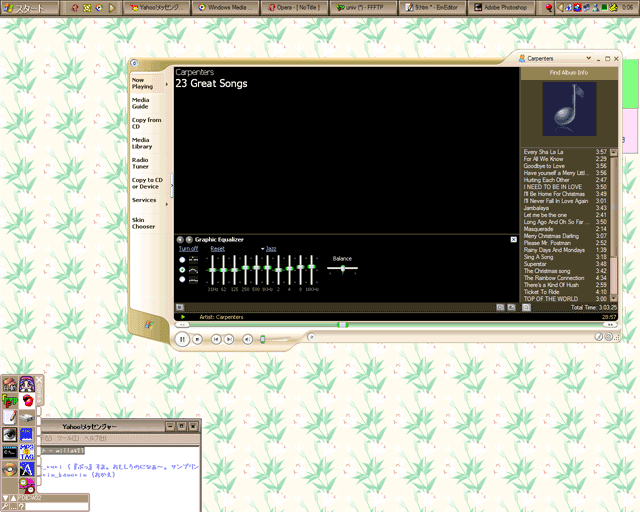
Task: Play 'Goodbye to Love' track
Action: coord(565,166)
